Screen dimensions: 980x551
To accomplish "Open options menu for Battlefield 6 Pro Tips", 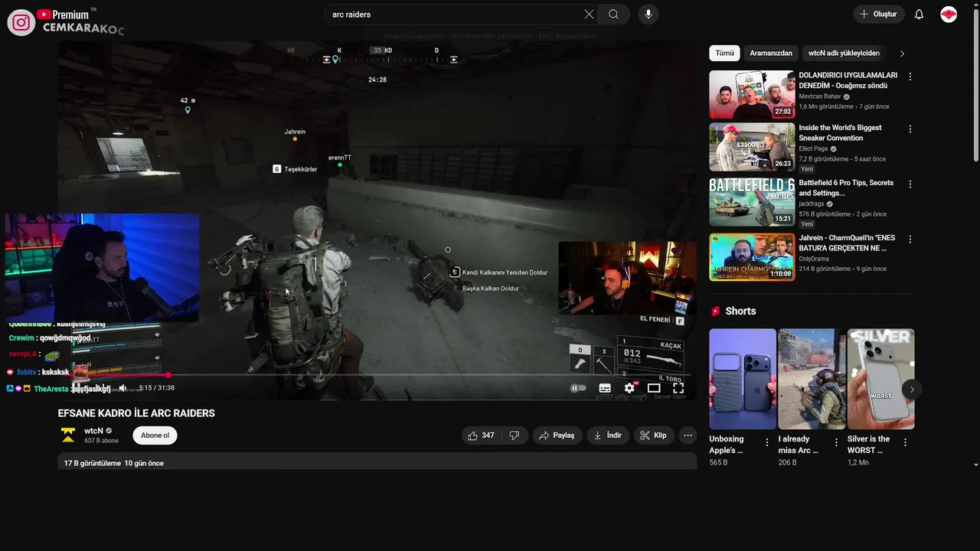I will [910, 184].
